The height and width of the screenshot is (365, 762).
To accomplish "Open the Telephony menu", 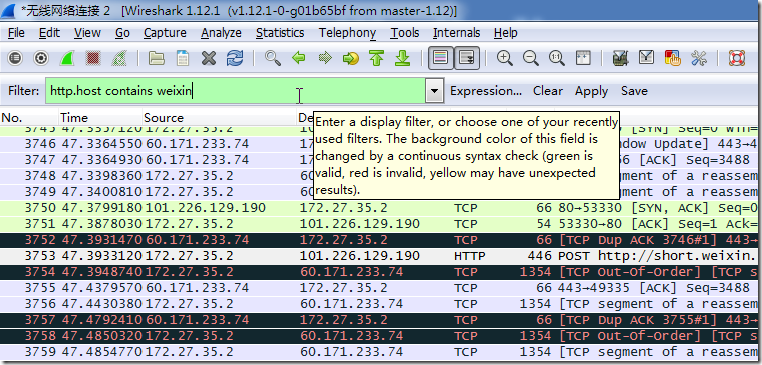I will point(347,33).
